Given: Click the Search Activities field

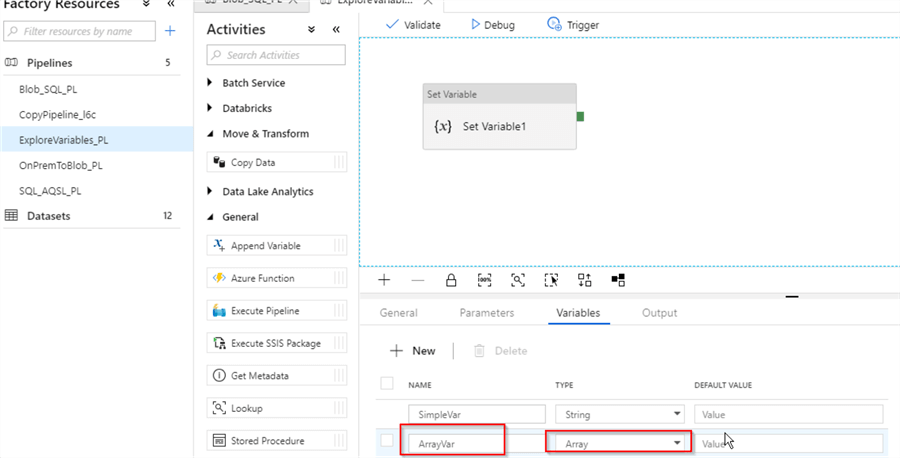Looking at the screenshot, I should coord(276,55).
